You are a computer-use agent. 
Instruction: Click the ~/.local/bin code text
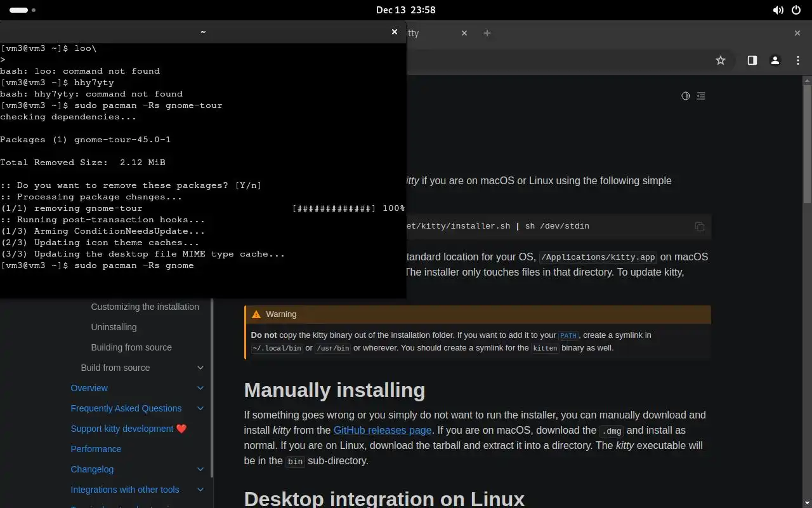pyautogui.click(x=277, y=348)
